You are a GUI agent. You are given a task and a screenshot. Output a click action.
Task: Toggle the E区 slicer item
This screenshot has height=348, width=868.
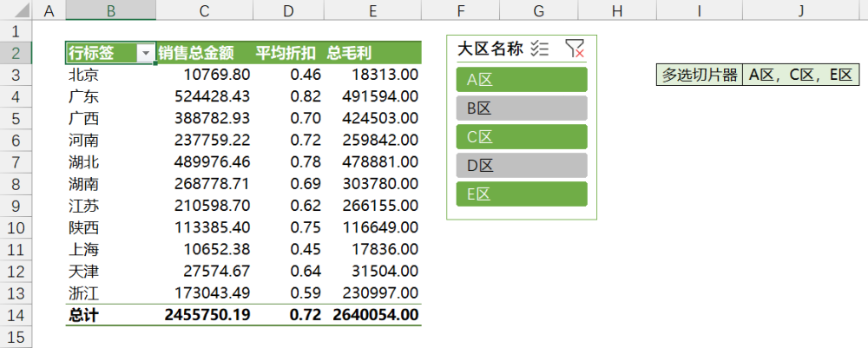(522, 194)
